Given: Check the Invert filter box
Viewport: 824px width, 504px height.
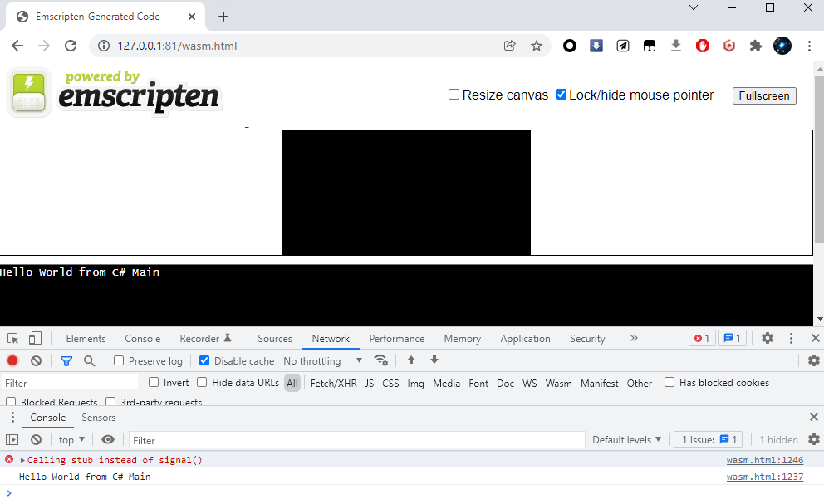Looking at the screenshot, I should click(x=154, y=383).
